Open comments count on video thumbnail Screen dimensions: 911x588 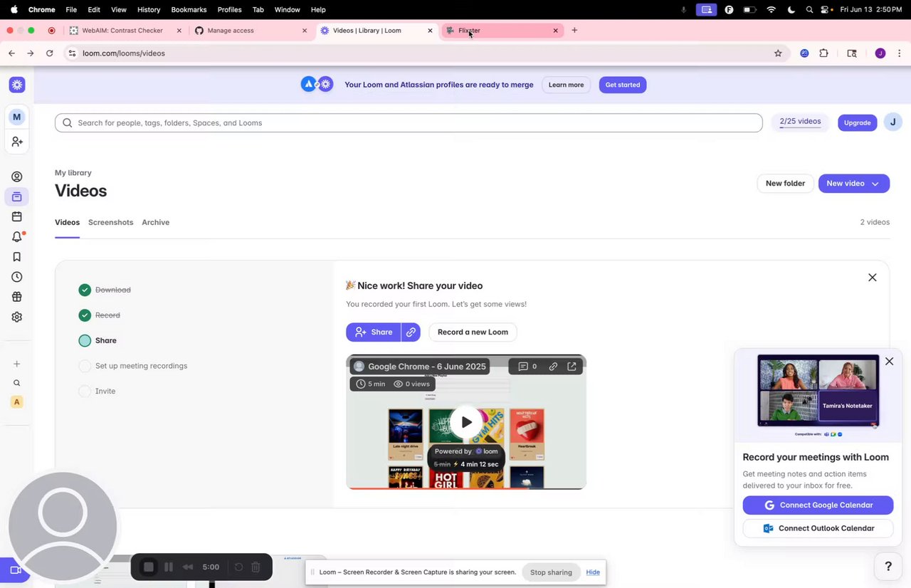pos(527,367)
